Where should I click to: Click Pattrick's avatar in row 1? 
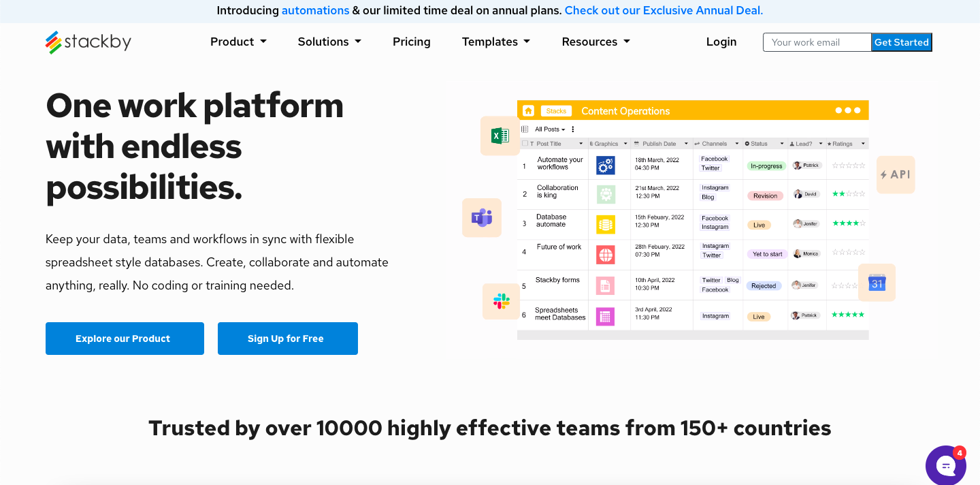[797, 166]
